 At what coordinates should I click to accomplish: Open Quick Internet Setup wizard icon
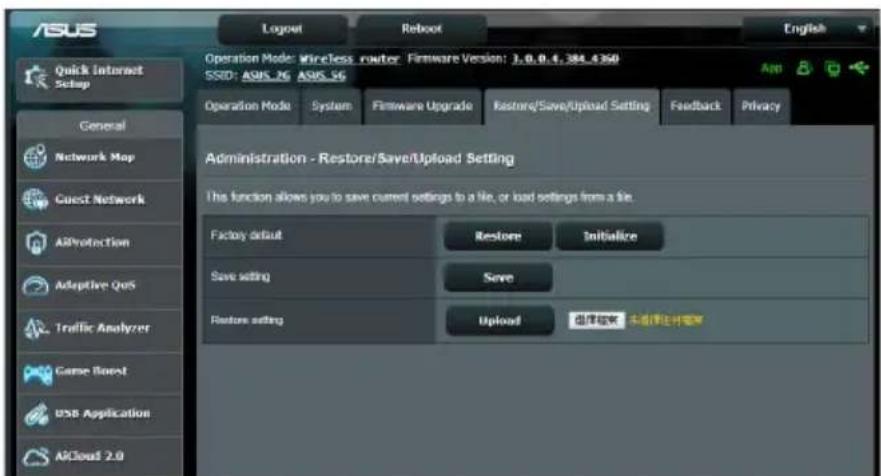(x=37, y=77)
